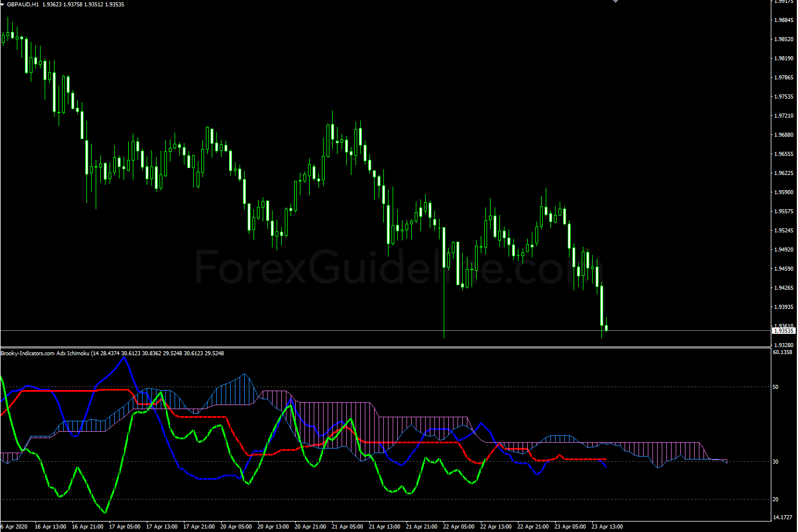Viewport: 798px width, 532px height.
Task: Click the 14.1727 indicator minimum label
Action: tap(782, 518)
